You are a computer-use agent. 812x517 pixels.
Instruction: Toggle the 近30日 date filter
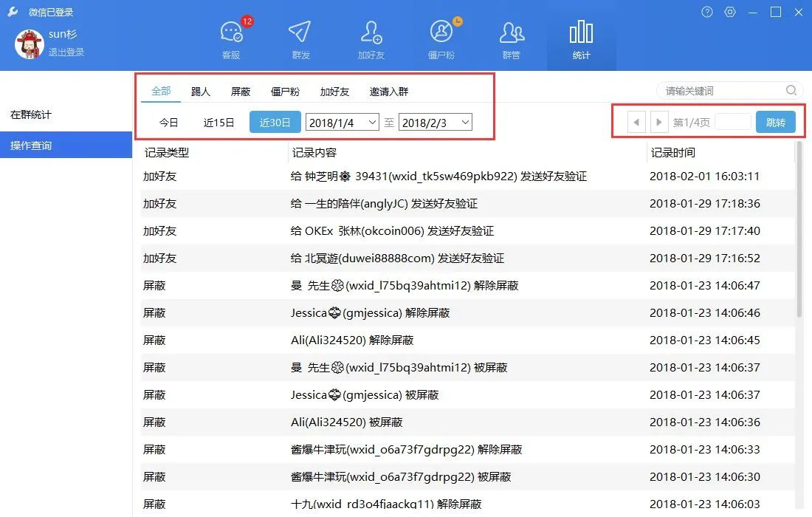[275, 122]
